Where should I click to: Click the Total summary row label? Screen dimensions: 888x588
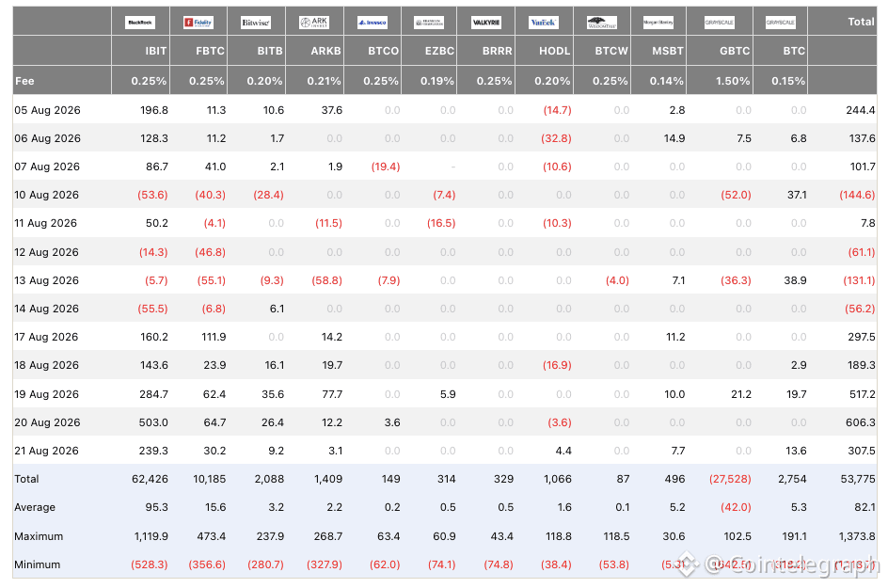26,479
